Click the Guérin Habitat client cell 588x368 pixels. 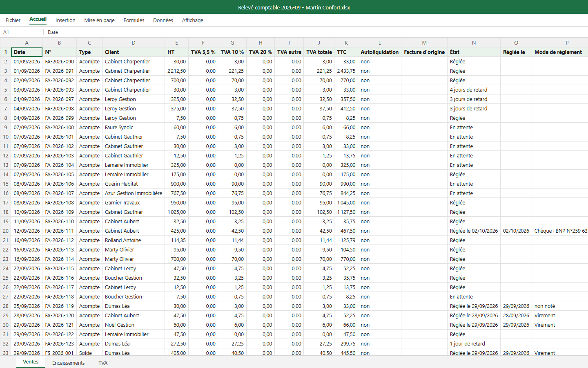134,184
